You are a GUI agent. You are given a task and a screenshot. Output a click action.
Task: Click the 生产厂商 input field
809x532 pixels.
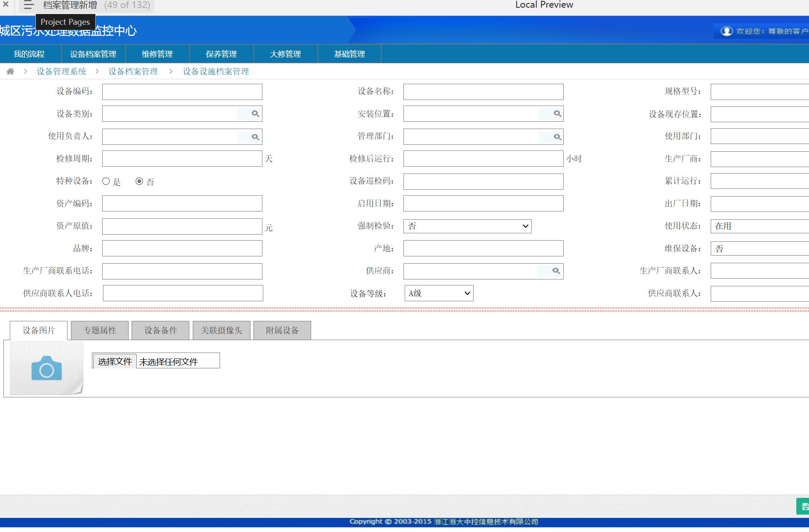[759, 159]
